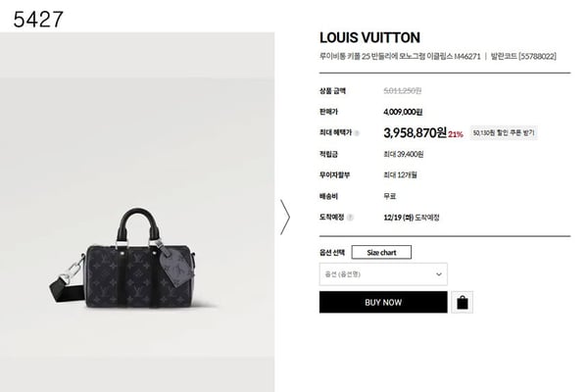Click the 발란코드 [55788022] label

click(523, 57)
